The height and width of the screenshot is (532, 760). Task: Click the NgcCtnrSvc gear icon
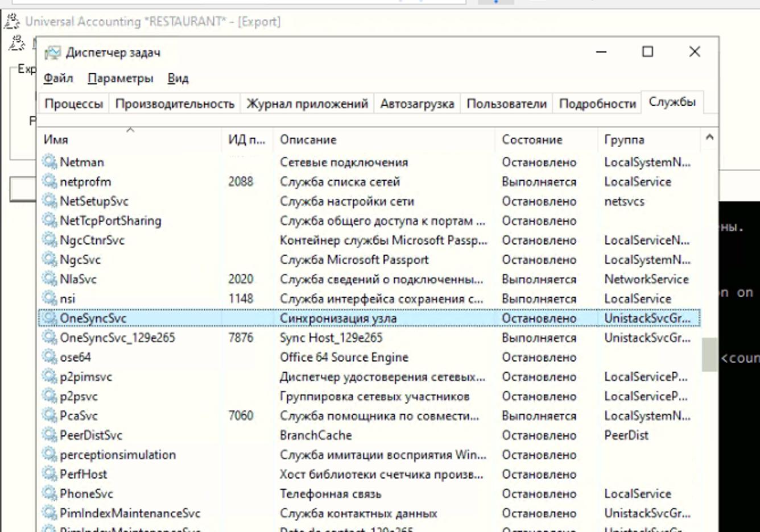pyautogui.click(x=50, y=240)
